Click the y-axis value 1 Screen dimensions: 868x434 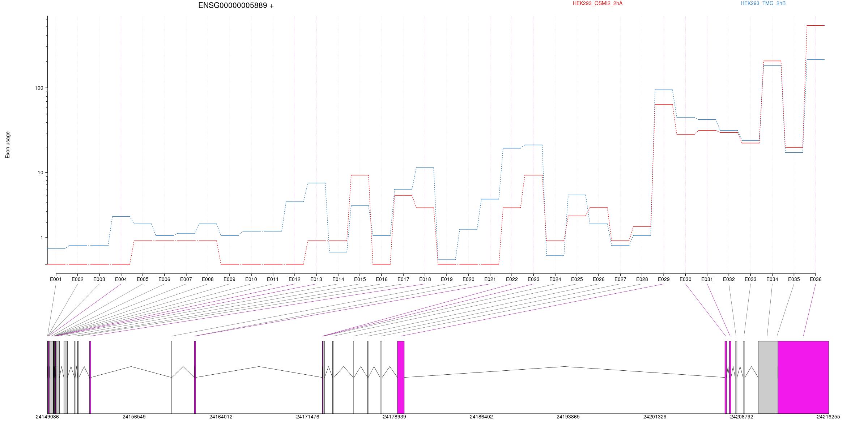point(42,238)
